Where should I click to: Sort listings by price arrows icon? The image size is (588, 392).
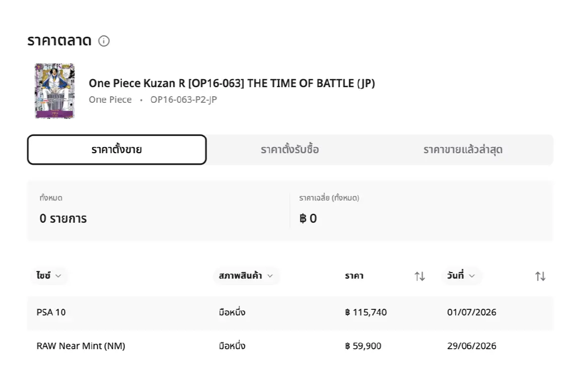click(420, 277)
